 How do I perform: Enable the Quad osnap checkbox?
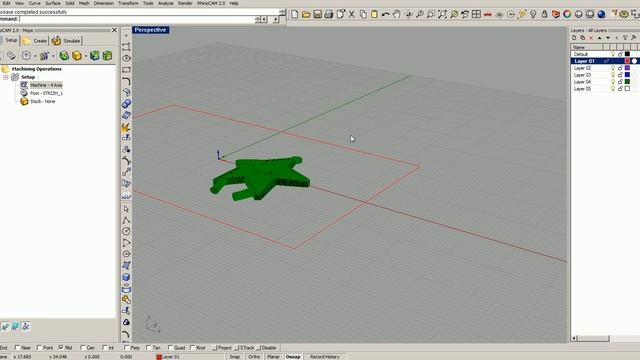pos(171,348)
